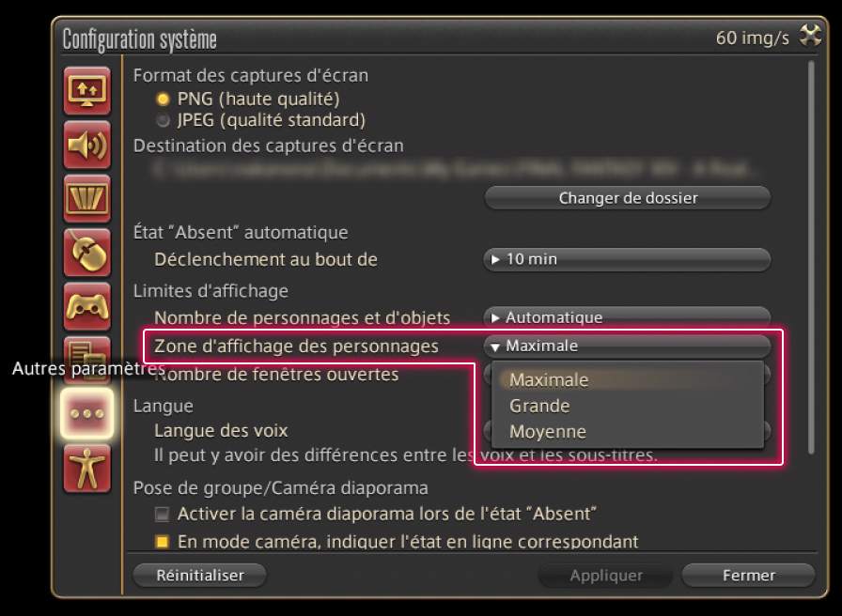842x616 pixels.
Task: Choose "Grande" from the dropdown list
Action: tap(539, 407)
